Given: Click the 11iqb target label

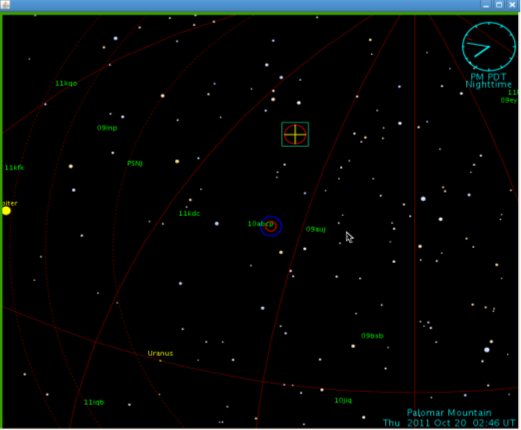Looking at the screenshot, I should 94,402.
